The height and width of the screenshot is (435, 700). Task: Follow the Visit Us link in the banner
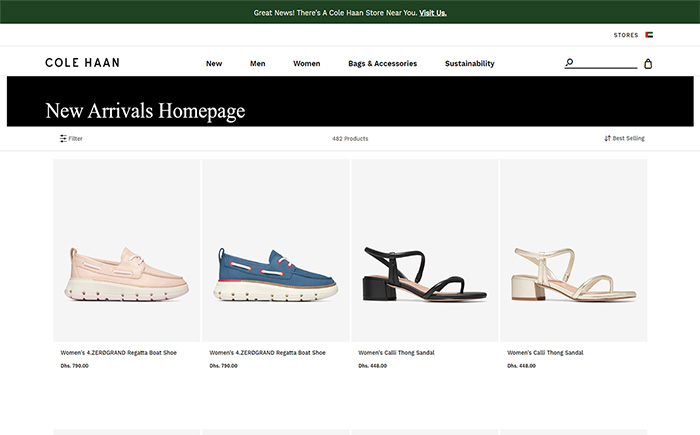pos(433,13)
